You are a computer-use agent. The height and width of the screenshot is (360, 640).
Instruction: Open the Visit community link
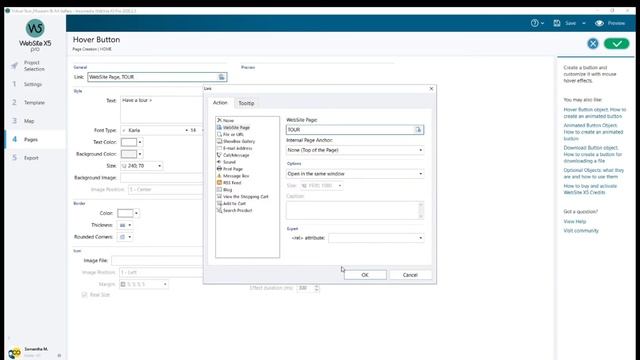581,231
